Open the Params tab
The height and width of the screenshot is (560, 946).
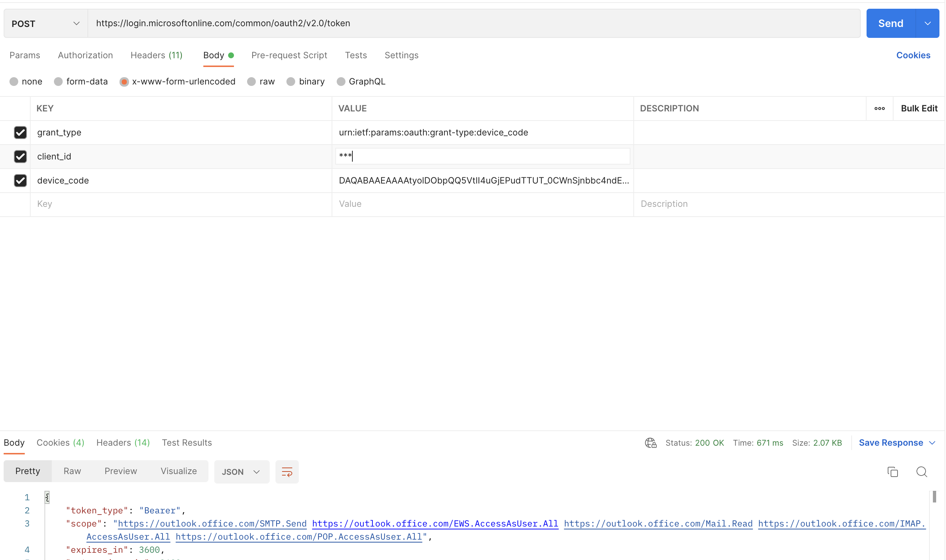click(x=25, y=55)
